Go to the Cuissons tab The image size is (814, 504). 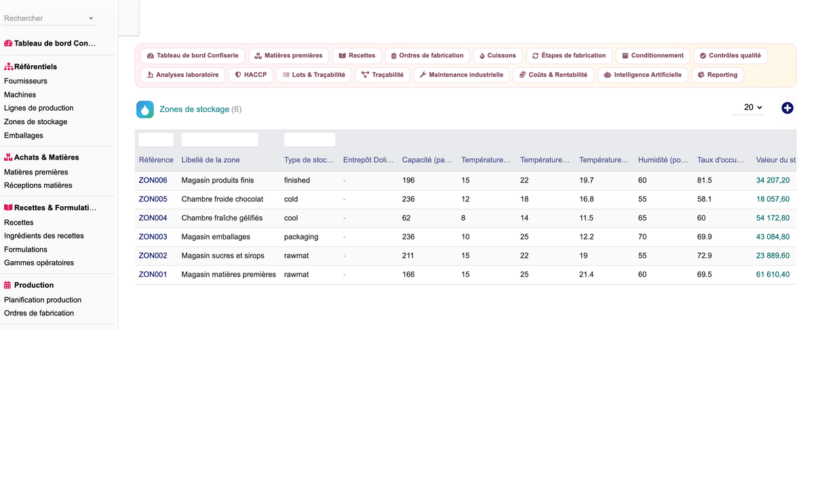click(x=497, y=56)
